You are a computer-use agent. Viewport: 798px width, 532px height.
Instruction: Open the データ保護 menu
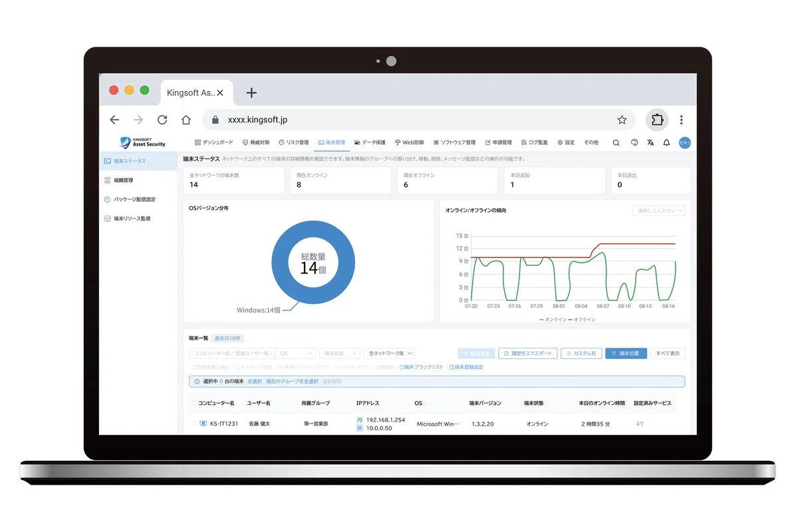[x=370, y=142]
